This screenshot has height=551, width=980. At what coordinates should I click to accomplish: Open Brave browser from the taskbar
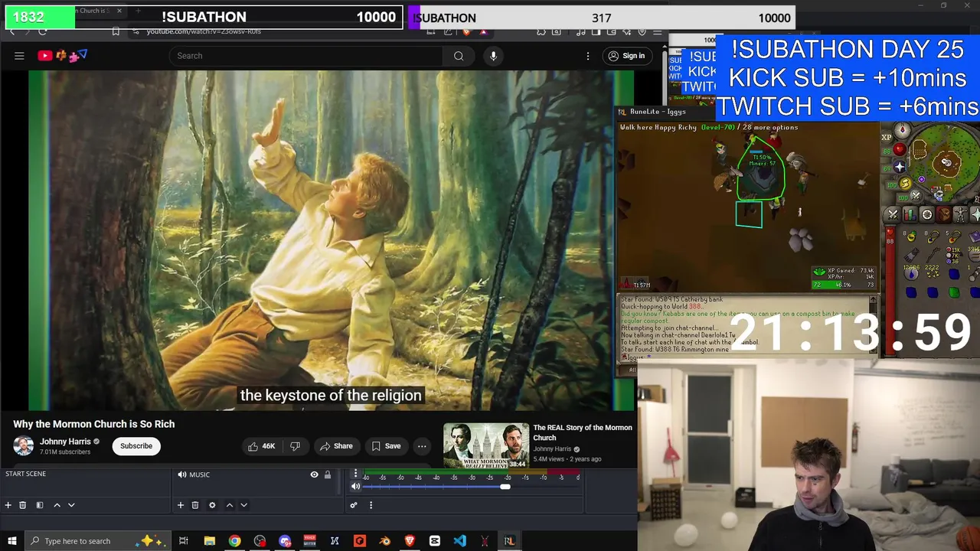click(x=410, y=541)
